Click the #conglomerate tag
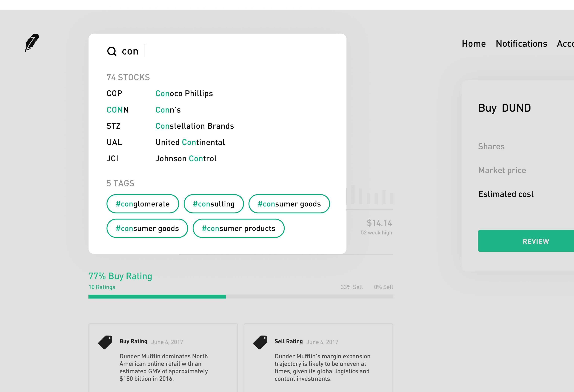This screenshot has width=574, height=392. click(x=143, y=204)
